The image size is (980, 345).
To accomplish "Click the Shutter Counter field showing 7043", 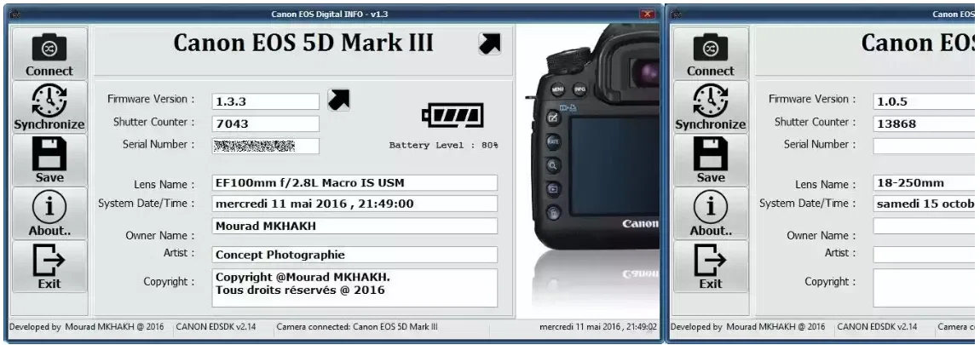I will [266, 124].
